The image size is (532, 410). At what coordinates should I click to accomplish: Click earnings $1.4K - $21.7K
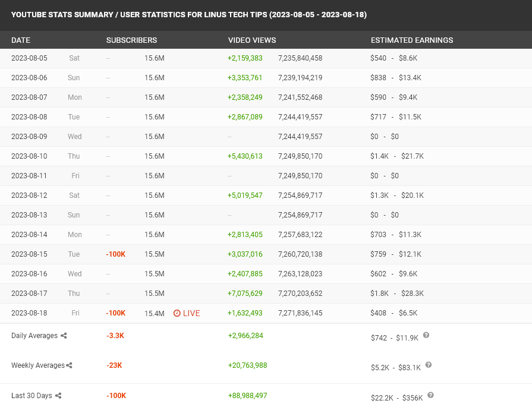pyautogui.click(x=397, y=156)
